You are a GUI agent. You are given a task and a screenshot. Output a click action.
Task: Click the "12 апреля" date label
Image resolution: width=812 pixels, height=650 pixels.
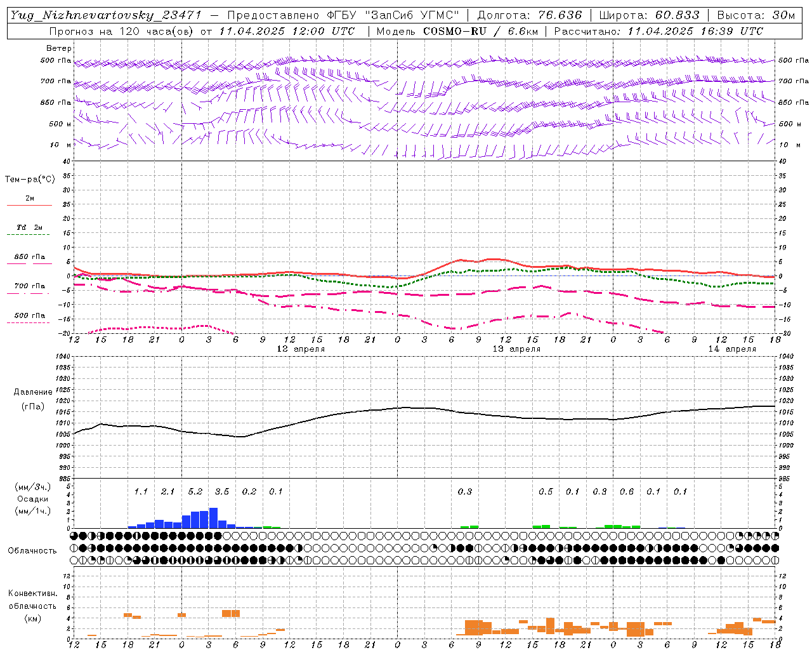pos(301,349)
